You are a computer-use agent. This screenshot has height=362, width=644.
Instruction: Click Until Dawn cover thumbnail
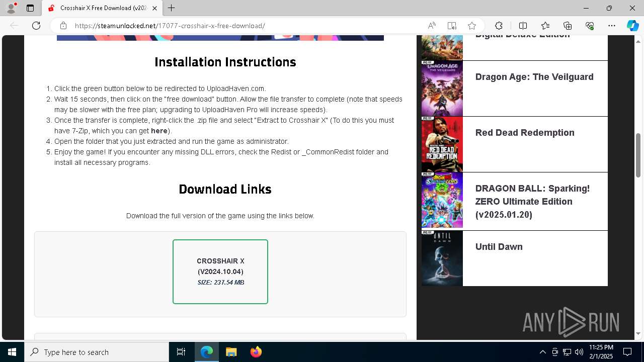click(x=442, y=258)
